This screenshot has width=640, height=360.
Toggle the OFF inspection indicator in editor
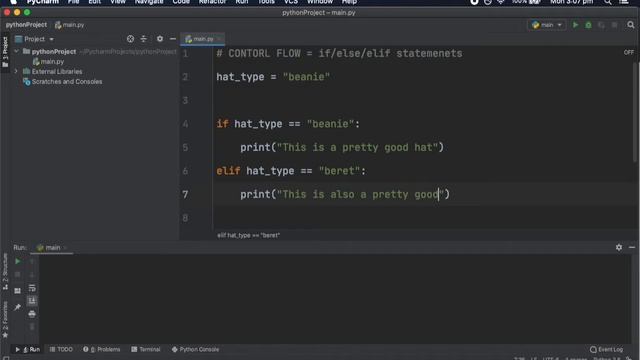coord(629,52)
